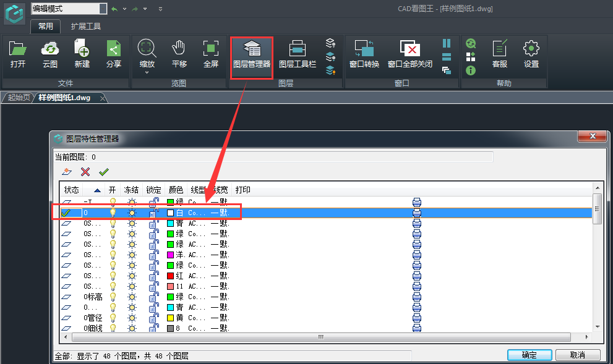The width and height of the screenshot is (613, 364).
Task: Click the red color swatch in layer list
Action: (x=171, y=276)
